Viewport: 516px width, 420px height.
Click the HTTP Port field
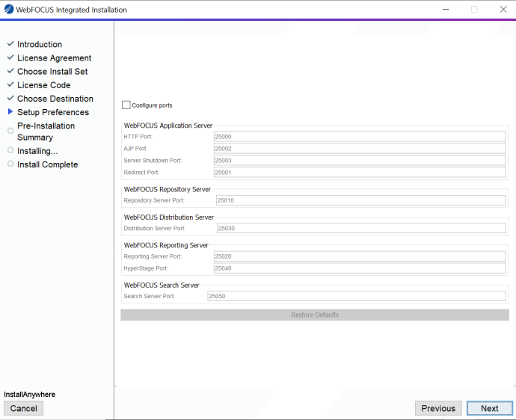pyautogui.click(x=360, y=137)
